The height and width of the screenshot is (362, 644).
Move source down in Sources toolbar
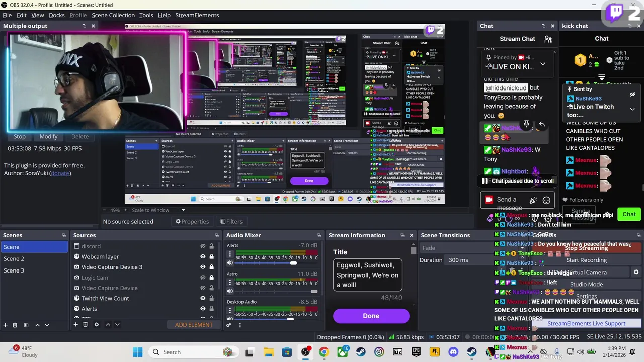point(117,325)
